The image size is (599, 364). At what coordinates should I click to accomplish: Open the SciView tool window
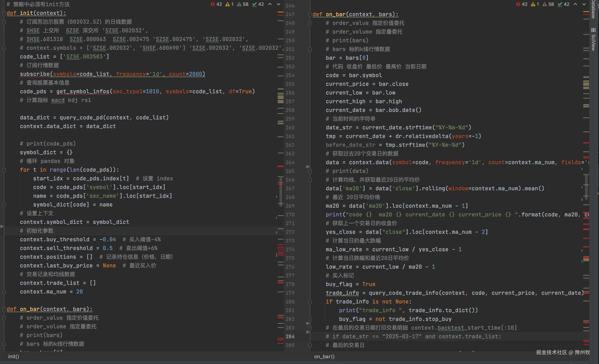click(594, 40)
